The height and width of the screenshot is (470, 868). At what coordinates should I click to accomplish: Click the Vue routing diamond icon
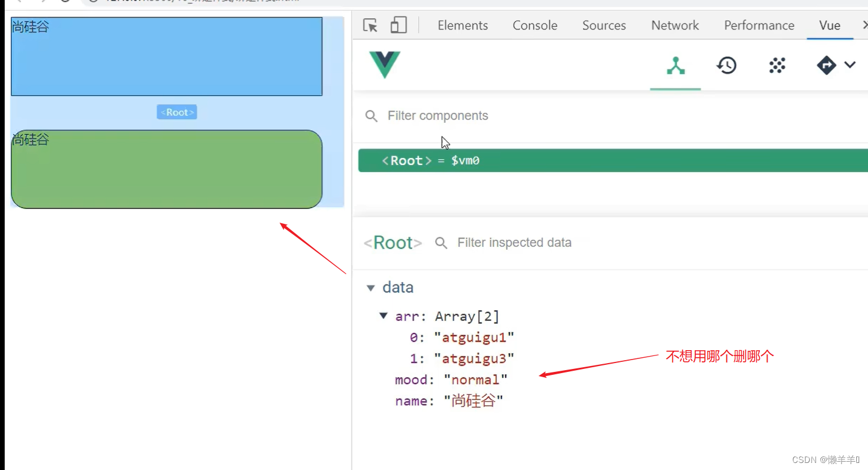coord(826,65)
